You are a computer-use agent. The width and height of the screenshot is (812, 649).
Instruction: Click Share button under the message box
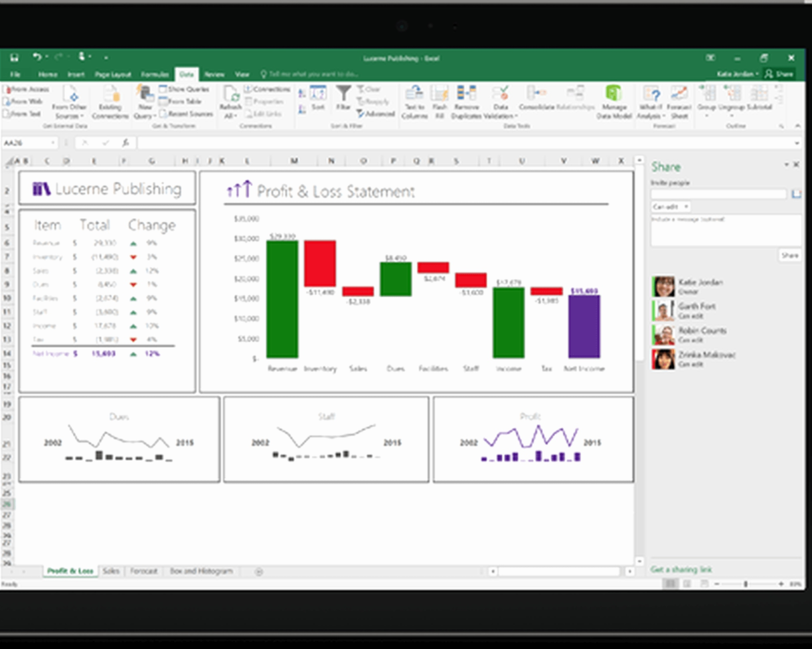(x=790, y=256)
